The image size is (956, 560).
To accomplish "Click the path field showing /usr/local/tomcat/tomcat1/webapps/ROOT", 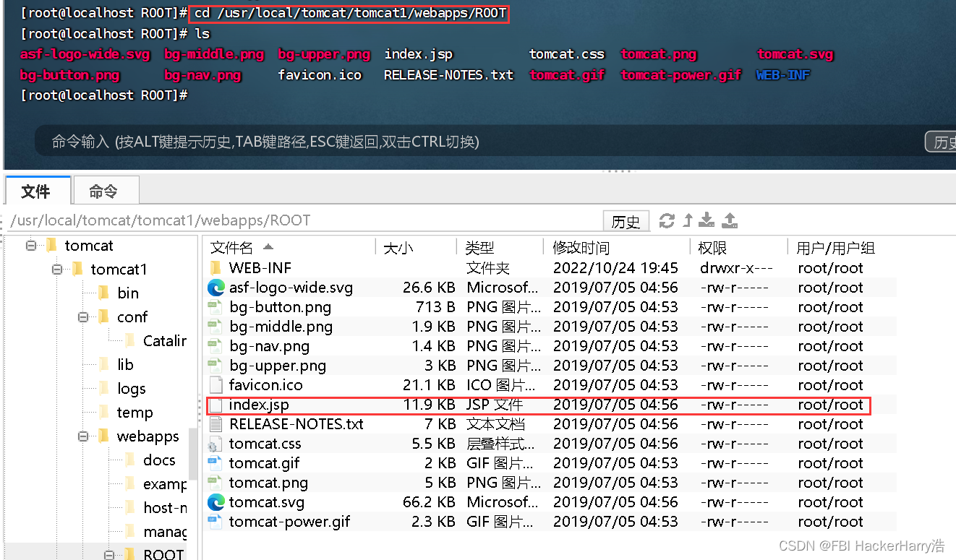I will [304, 220].
